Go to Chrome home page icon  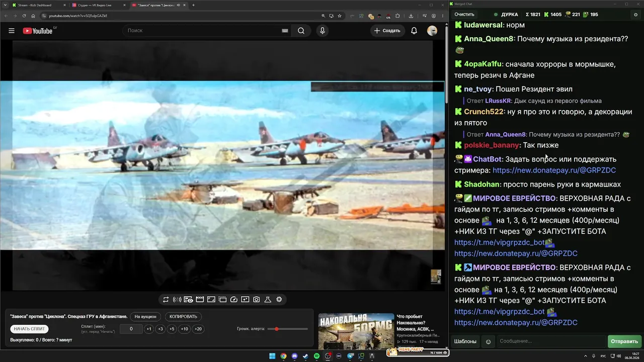tap(33, 16)
